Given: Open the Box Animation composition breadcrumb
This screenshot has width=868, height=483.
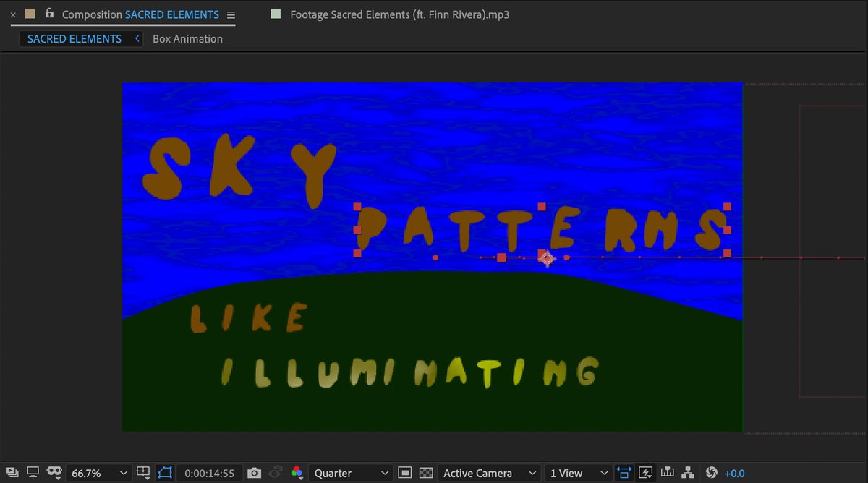Looking at the screenshot, I should (x=187, y=39).
